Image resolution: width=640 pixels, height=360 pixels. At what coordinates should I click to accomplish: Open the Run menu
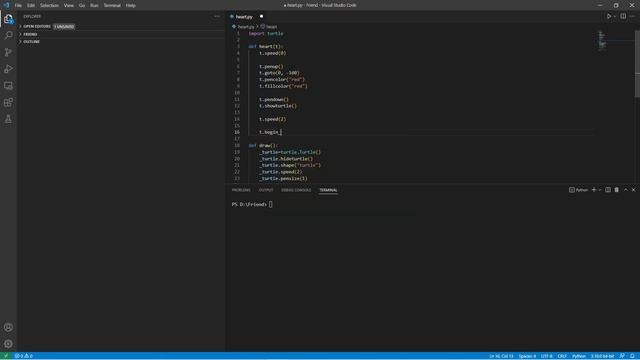94,5
